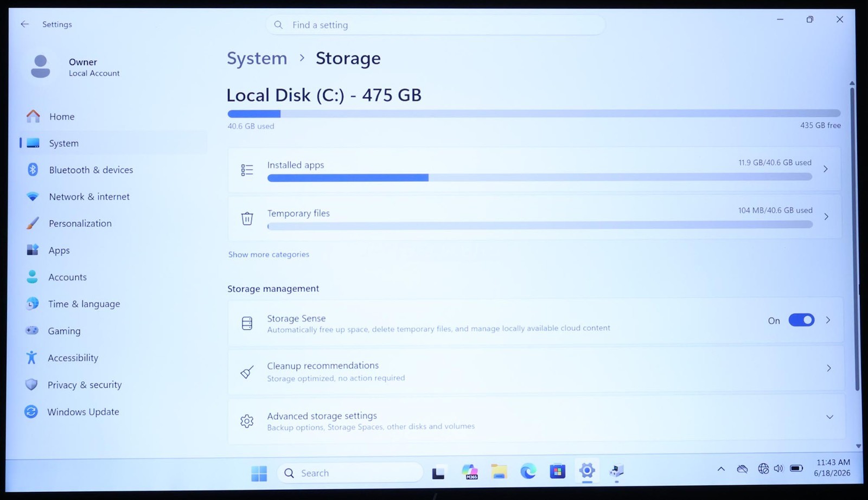The image size is (868, 500).
Task: Expand Advanced storage settings chevron
Action: coord(829,417)
